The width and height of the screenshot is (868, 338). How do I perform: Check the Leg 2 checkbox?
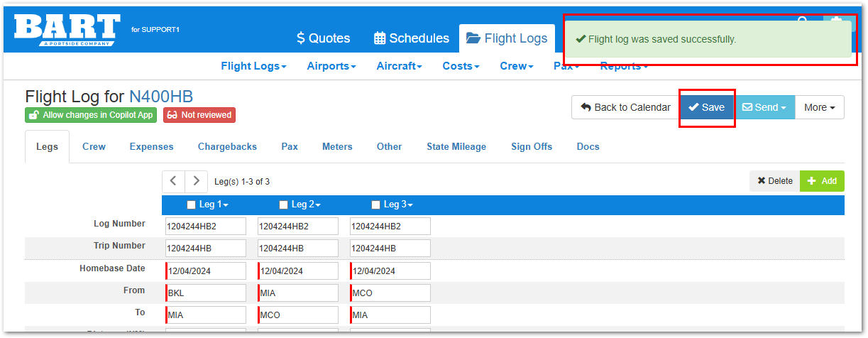(x=283, y=205)
